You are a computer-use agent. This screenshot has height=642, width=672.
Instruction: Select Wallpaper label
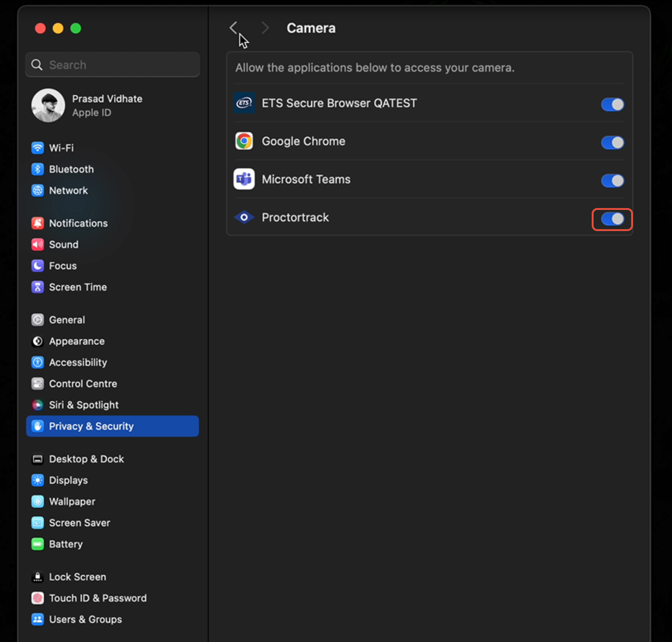[72, 502]
